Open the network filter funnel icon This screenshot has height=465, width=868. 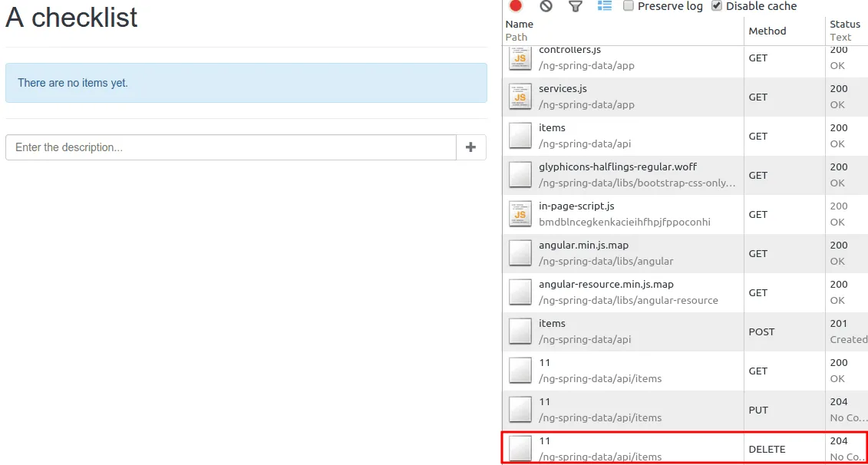click(x=575, y=6)
